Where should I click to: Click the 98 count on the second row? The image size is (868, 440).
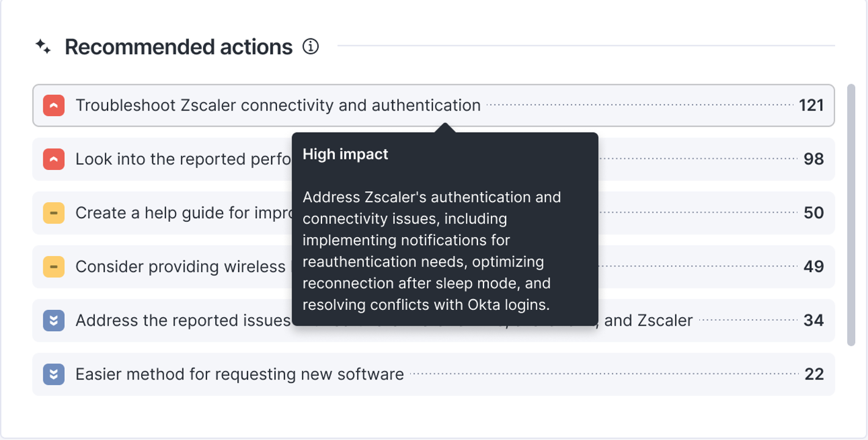tap(814, 159)
